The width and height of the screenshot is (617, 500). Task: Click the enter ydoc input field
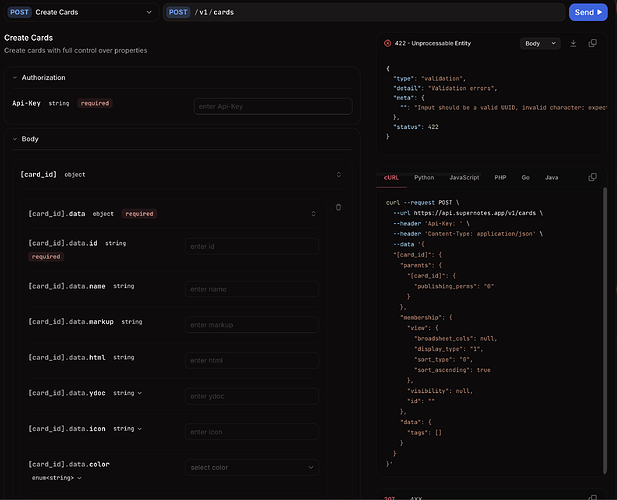coord(252,396)
